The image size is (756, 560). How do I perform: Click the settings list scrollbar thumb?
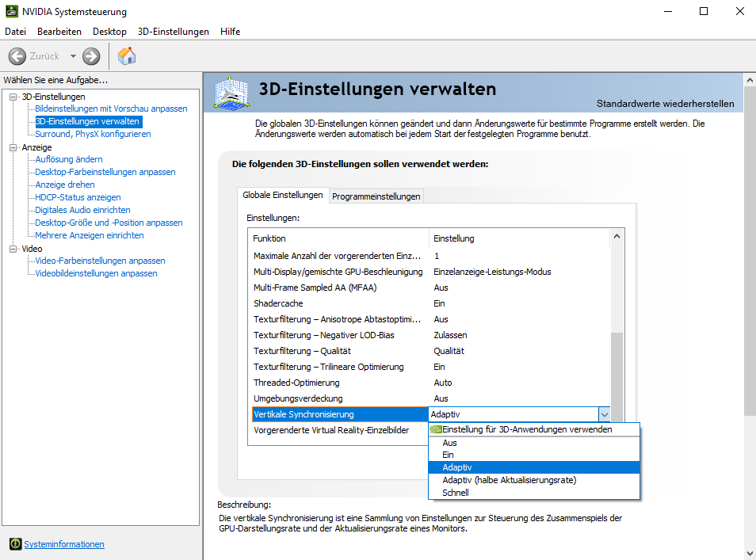click(x=617, y=378)
